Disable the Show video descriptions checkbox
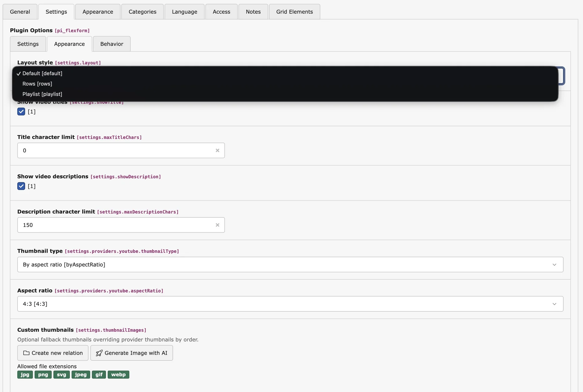Screen dimensions: 583x392 click(21, 186)
